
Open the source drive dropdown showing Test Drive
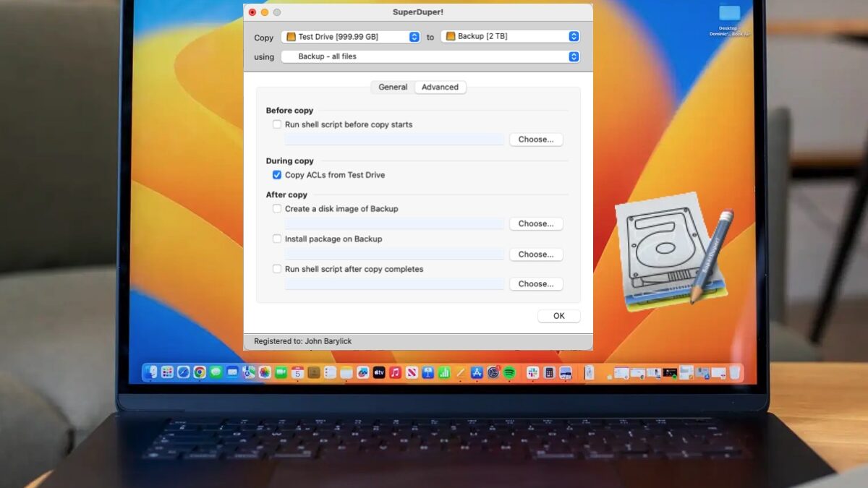[x=351, y=37]
